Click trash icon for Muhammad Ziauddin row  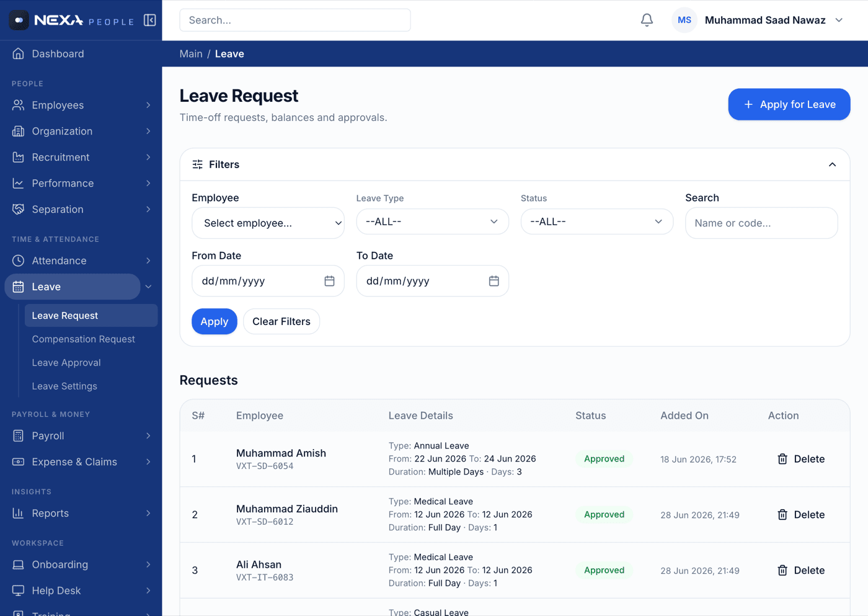click(x=782, y=515)
